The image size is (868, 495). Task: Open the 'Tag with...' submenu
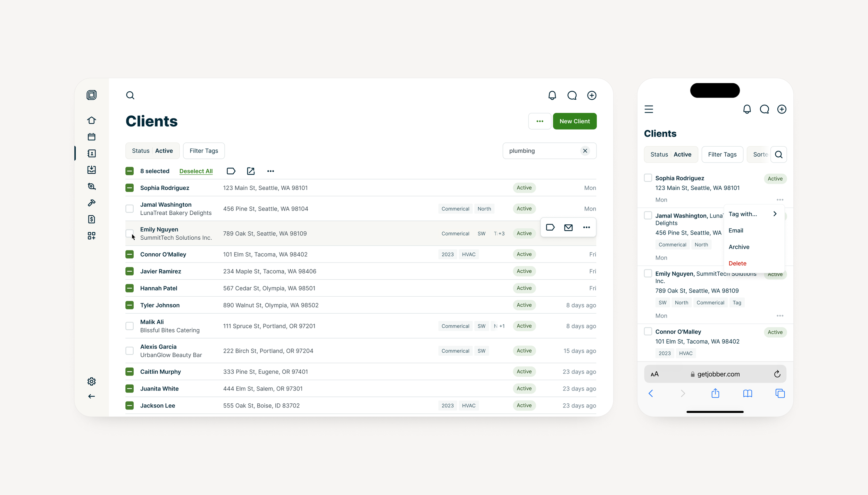point(753,214)
